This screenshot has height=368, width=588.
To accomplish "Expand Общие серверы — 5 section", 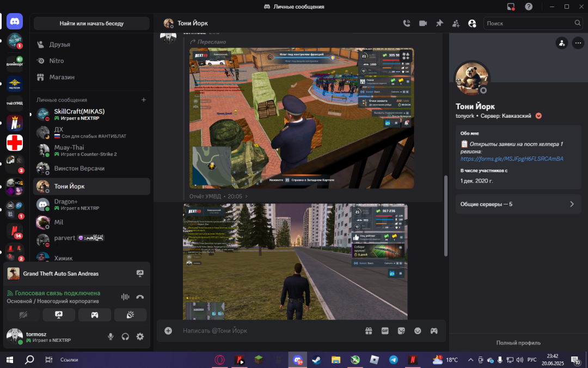I will pos(518,204).
